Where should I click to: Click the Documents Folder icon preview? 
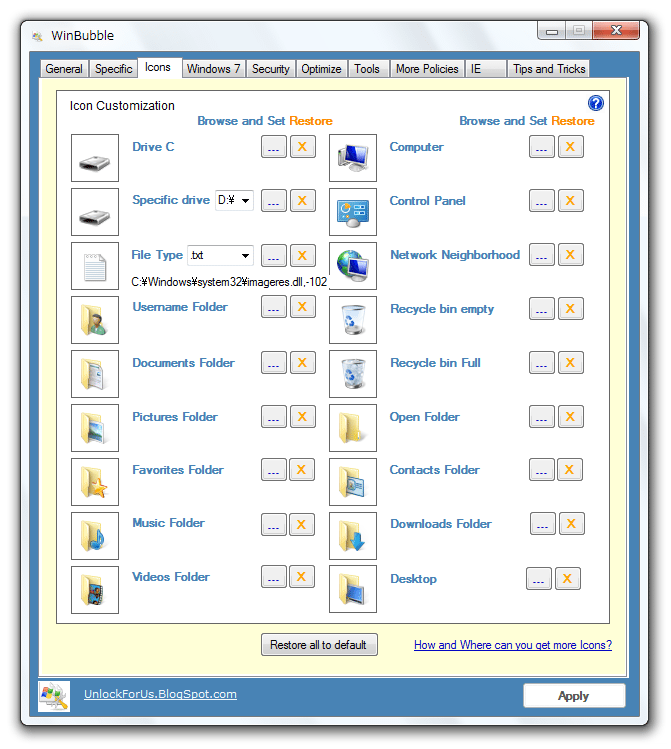click(x=95, y=374)
